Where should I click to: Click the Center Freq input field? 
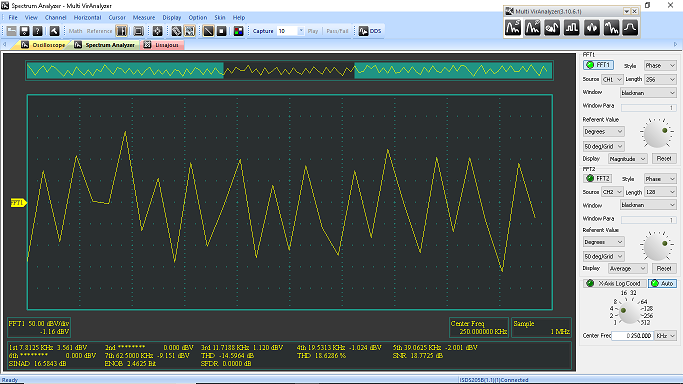[x=632, y=336]
